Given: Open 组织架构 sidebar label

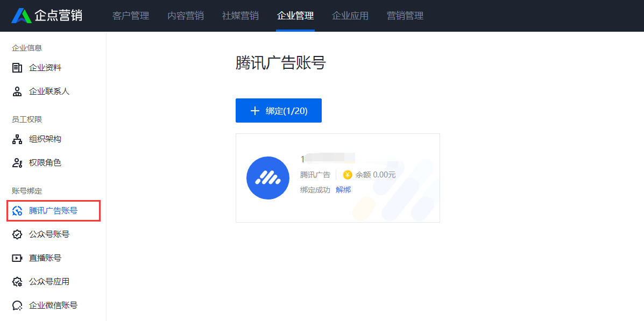Looking at the screenshot, I should click(45, 139).
